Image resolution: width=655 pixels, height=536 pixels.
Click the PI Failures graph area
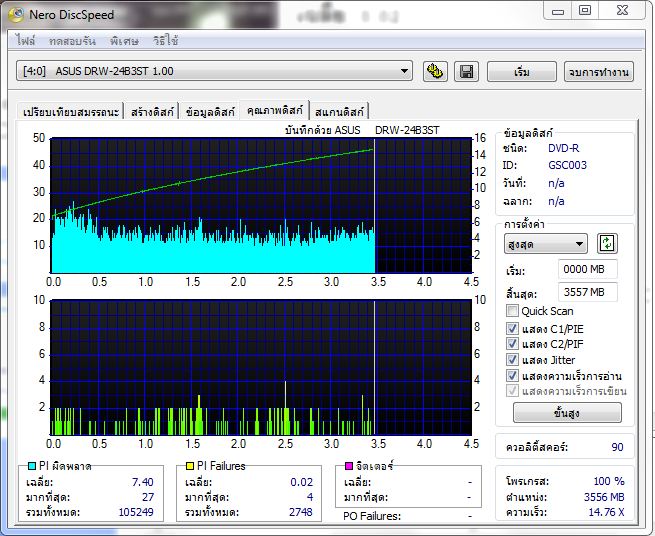tap(261, 367)
